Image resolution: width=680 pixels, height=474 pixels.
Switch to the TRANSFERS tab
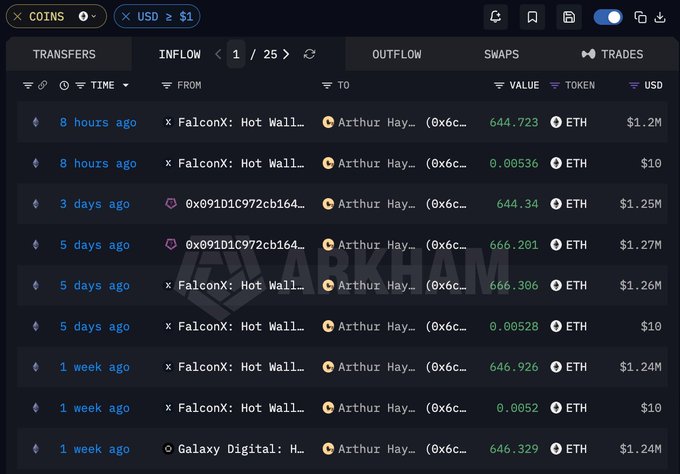click(x=64, y=54)
